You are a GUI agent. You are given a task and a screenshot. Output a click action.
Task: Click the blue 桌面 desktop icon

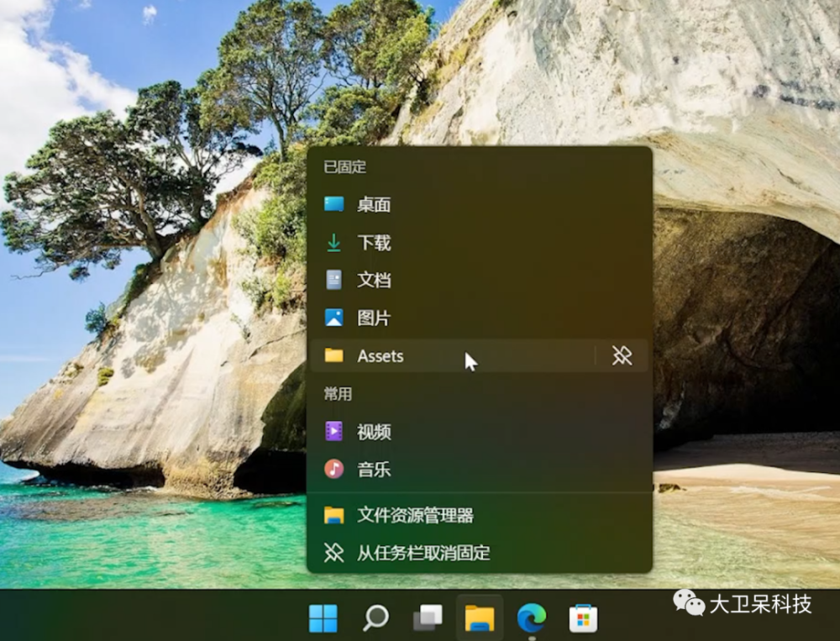[334, 204]
